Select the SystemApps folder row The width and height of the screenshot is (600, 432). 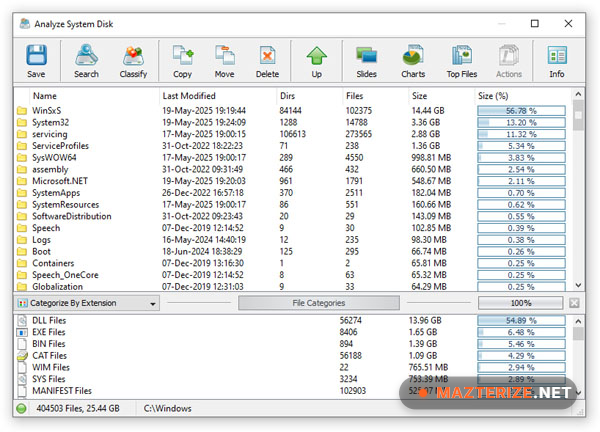[292, 193]
